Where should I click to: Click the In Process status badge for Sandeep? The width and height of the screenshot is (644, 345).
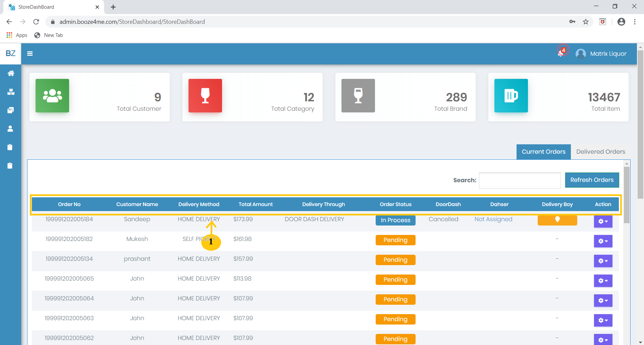click(395, 220)
